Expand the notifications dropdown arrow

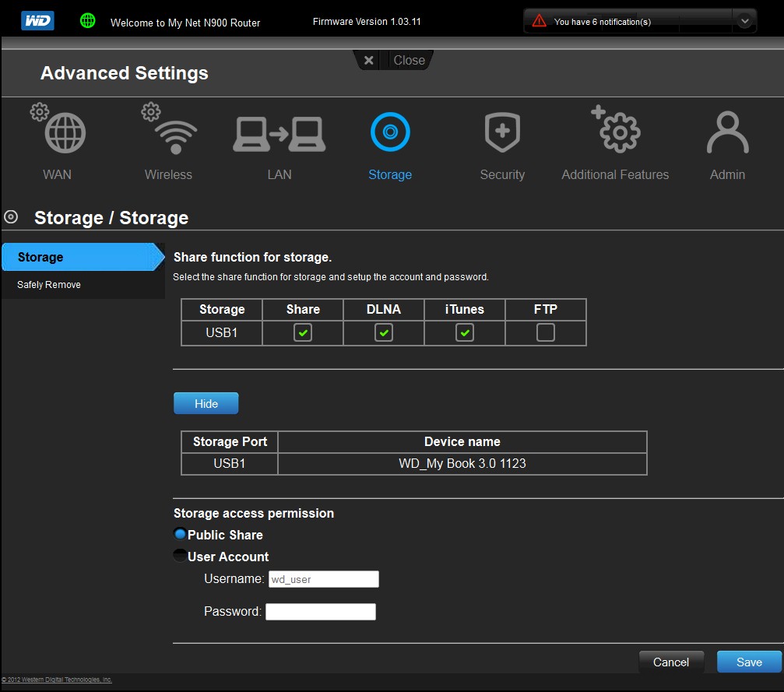tap(744, 21)
